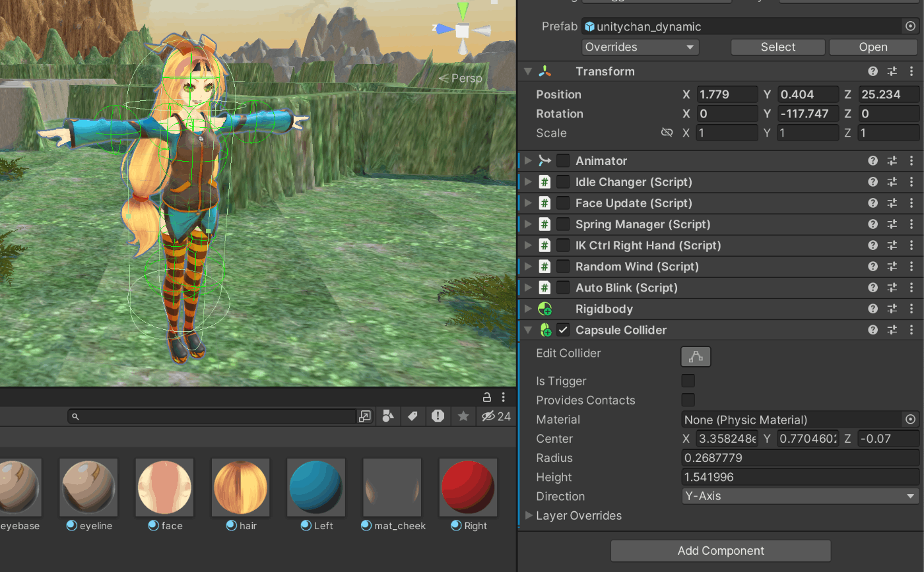The width and height of the screenshot is (924, 572).
Task: Open the Capsule Collider options menu
Action: tap(911, 329)
